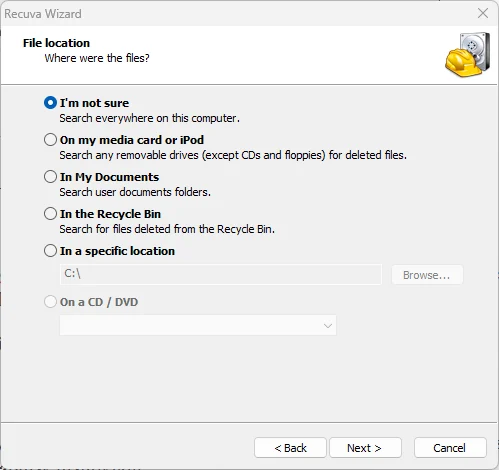The height and width of the screenshot is (470, 499).
Task: Select the "On a CD / DVD" radio button
Action: [x=50, y=302]
